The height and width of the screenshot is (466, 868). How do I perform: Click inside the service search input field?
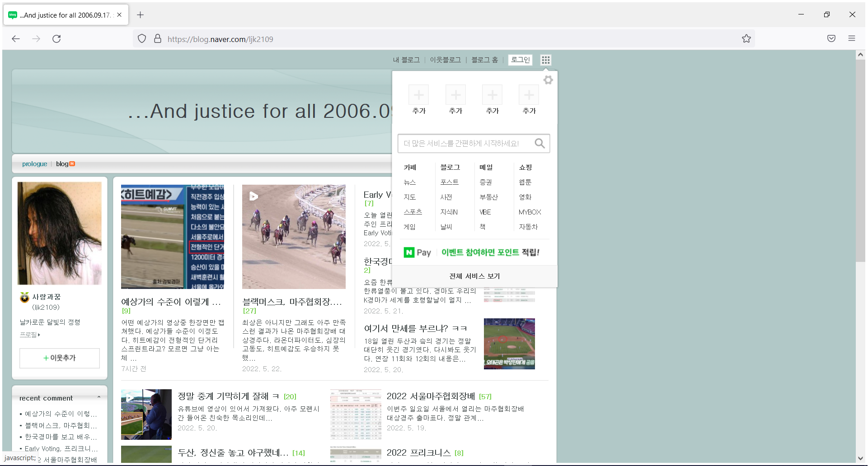pos(465,143)
